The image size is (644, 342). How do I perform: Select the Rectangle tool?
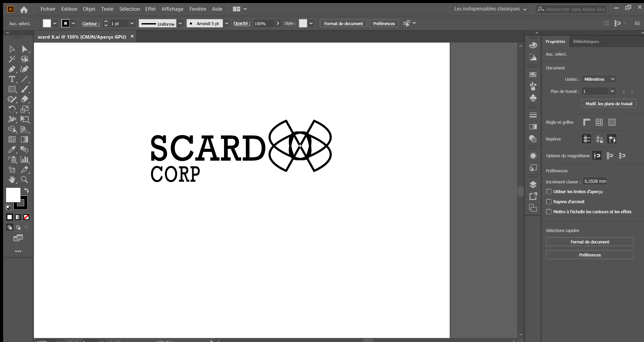pos(12,90)
